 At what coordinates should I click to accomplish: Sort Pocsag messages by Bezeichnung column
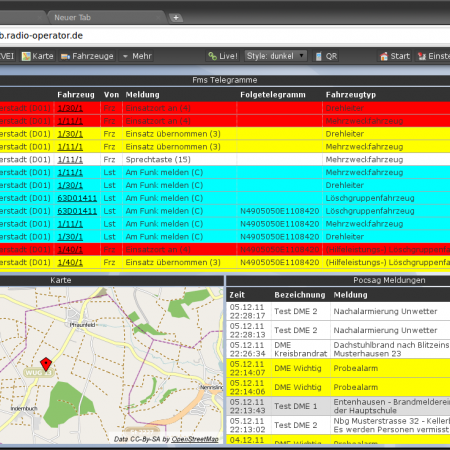[300, 295]
